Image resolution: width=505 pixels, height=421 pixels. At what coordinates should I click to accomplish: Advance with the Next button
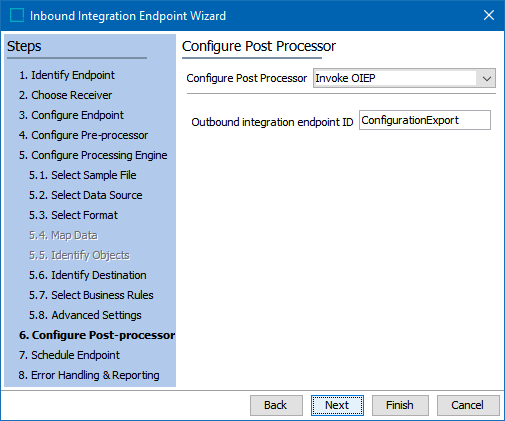(337, 405)
